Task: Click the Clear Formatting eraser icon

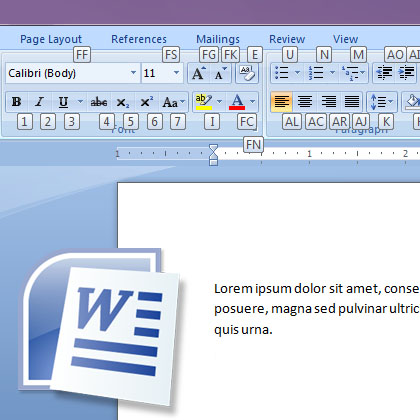Action: (247, 73)
